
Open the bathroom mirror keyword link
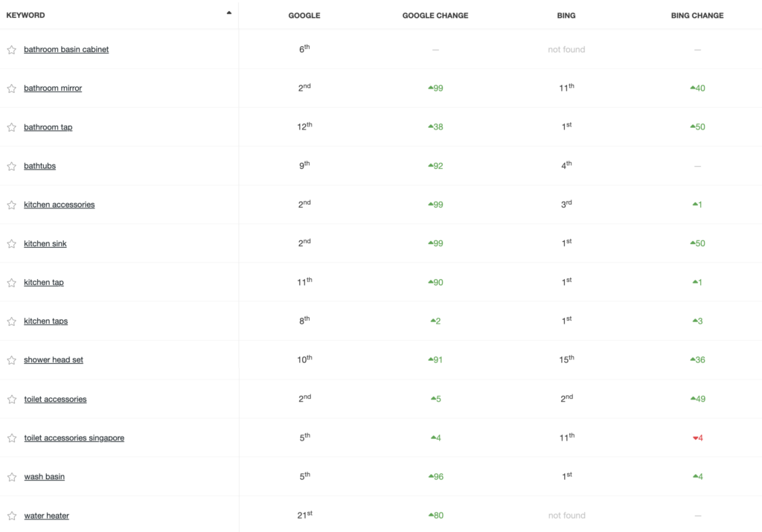point(53,88)
